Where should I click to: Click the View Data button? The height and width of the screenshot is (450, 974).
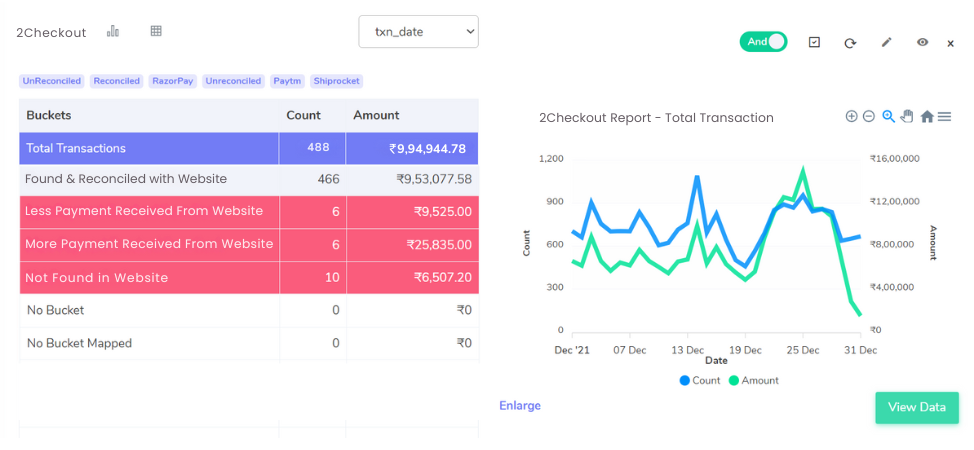(x=917, y=407)
